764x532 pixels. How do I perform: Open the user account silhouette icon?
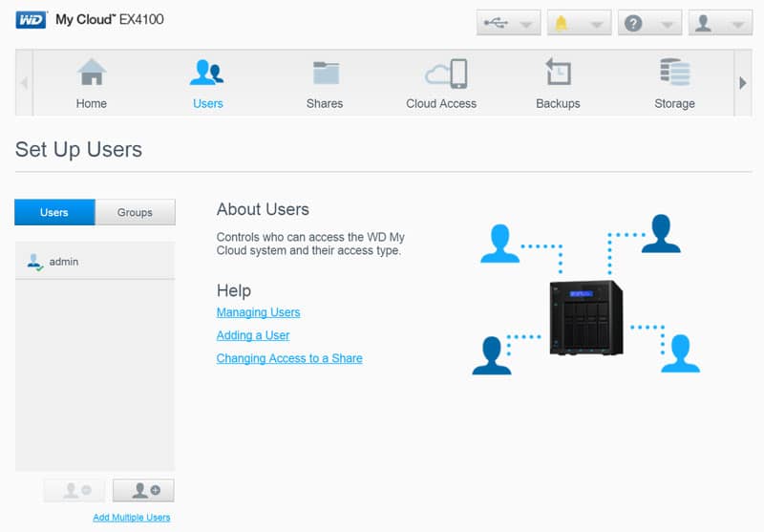tap(703, 23)
